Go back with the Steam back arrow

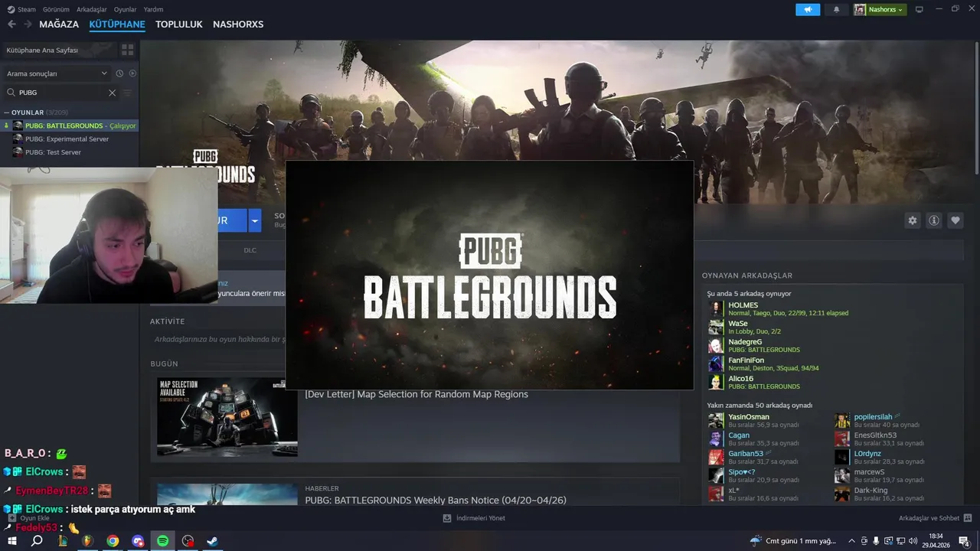(x=11, y=24)
